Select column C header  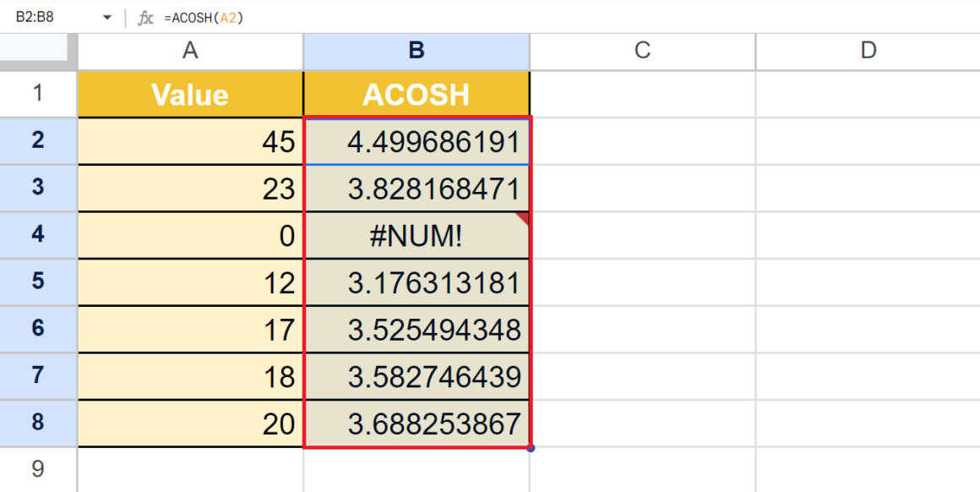click(642, 51)
